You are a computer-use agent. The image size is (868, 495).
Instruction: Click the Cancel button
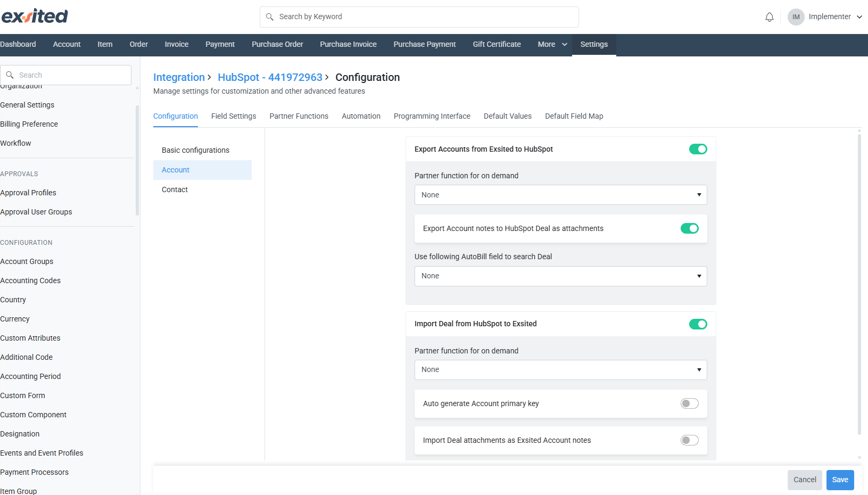click(805, 480)
